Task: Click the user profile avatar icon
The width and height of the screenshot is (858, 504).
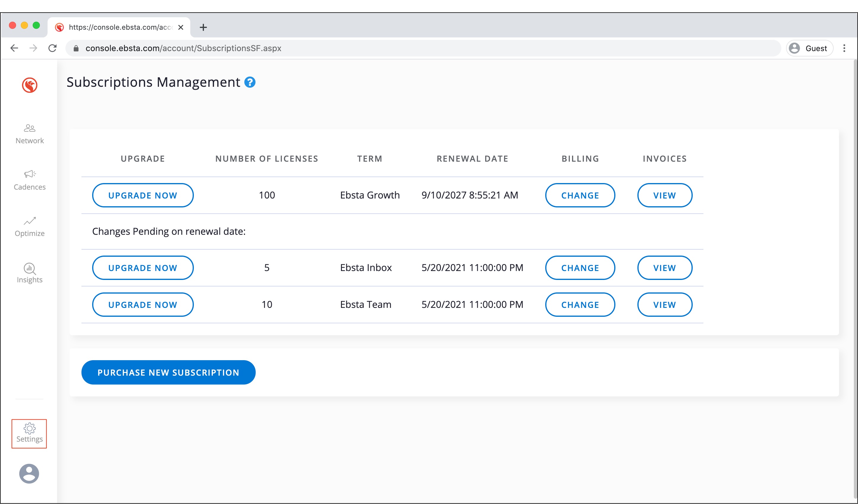Action: [x=29, y=473]
